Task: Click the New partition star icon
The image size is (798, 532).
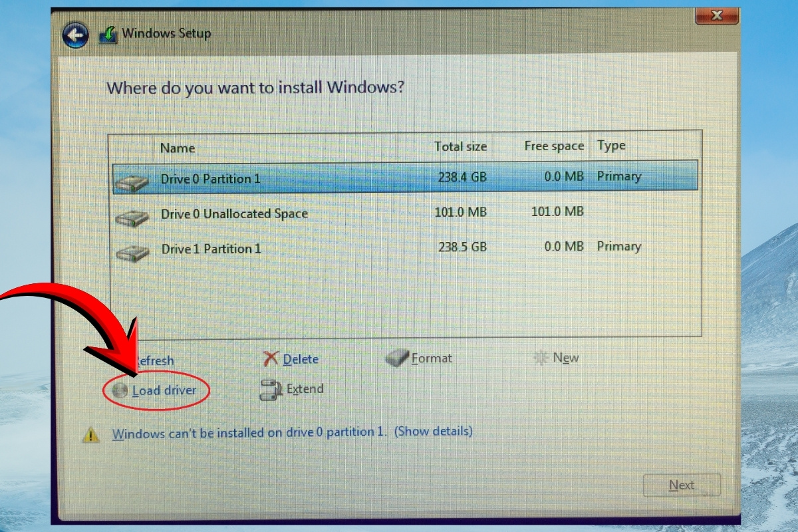Action: (541, 358)
